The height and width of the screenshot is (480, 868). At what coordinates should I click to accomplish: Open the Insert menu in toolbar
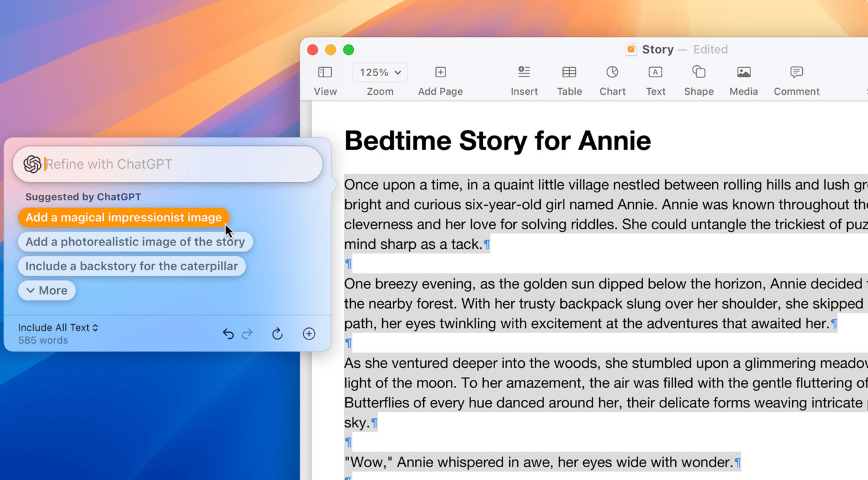(x=524, y=73)
